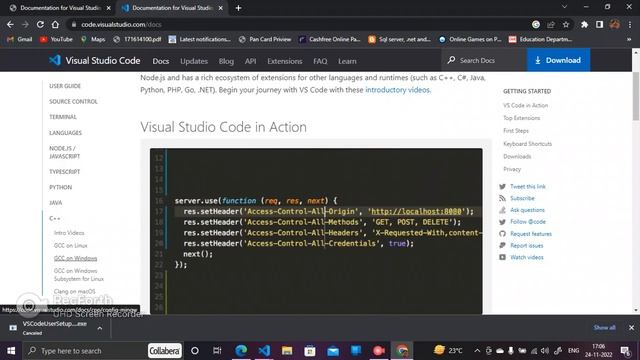Screen dimensions: 640x360
Task: Open GCC on Windows sidebar link
Action: pyautogui.click(x=76, y=258)
